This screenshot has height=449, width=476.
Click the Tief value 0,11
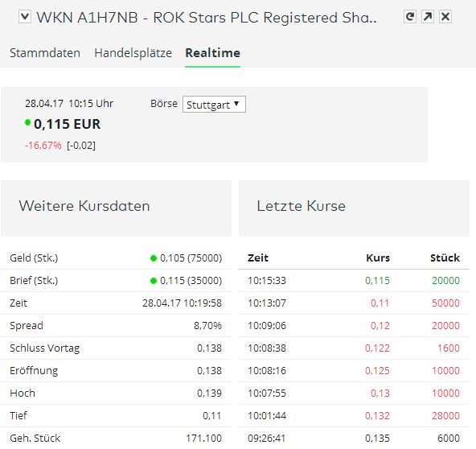coord(212,415)
